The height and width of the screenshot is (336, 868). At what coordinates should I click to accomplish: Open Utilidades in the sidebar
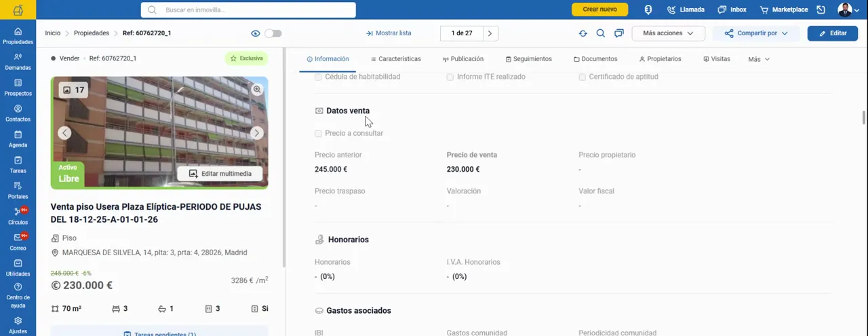click(18, 268)
